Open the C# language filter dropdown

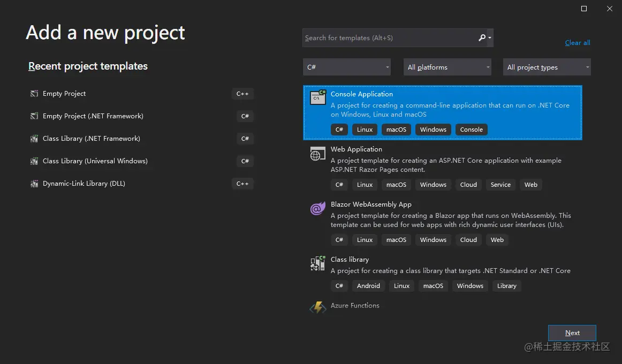347,67
